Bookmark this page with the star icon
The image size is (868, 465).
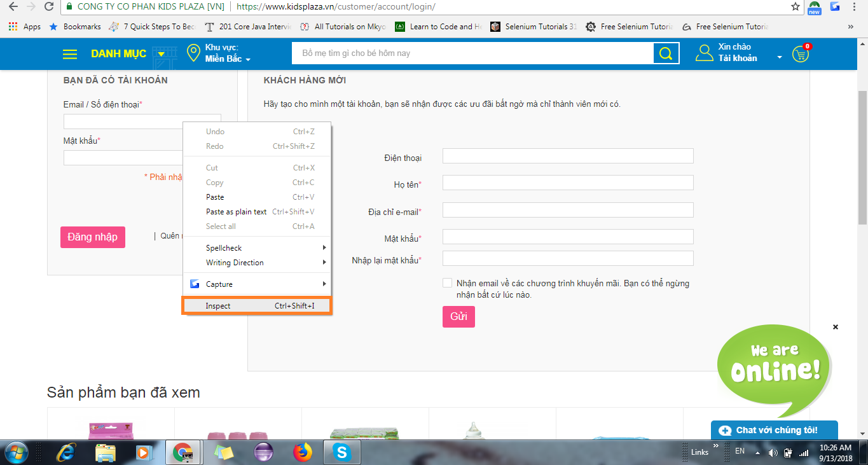click(796, 6)
